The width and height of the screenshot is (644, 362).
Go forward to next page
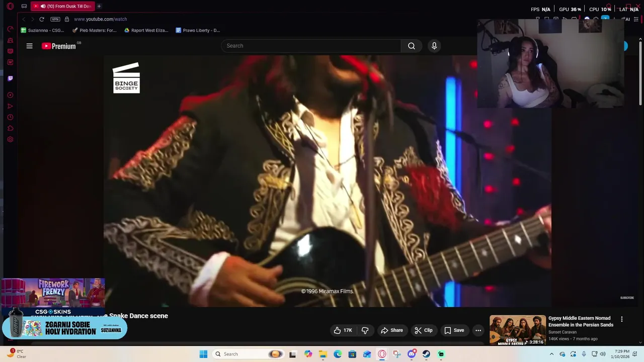pos(32,19)
